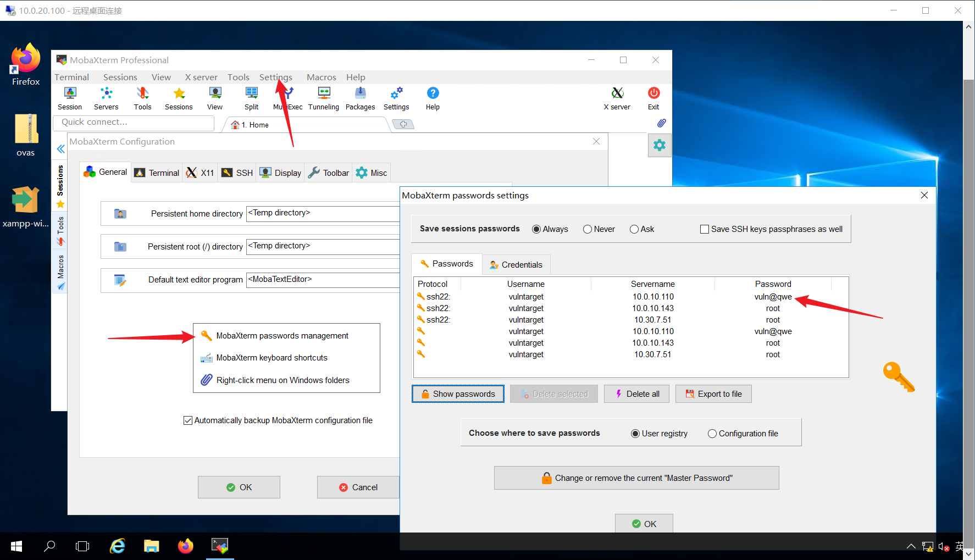Click the Persistent home directory folder icon
Screen dimensions: 975x560
120,214
